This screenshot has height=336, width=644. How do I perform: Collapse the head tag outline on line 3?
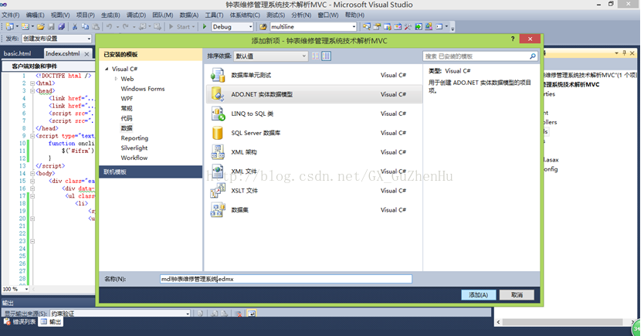(32, 91)
